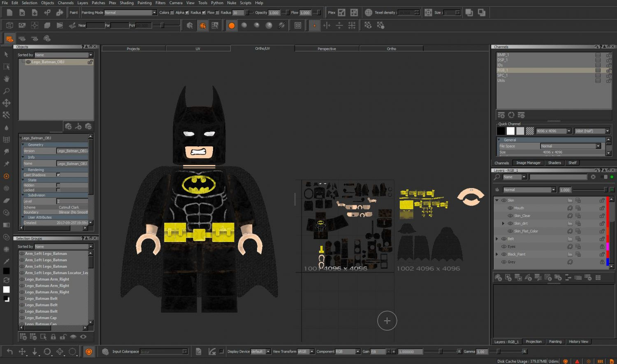
Task: Toggle the Hidden state checkbox
Action: [x=58, y=185]
